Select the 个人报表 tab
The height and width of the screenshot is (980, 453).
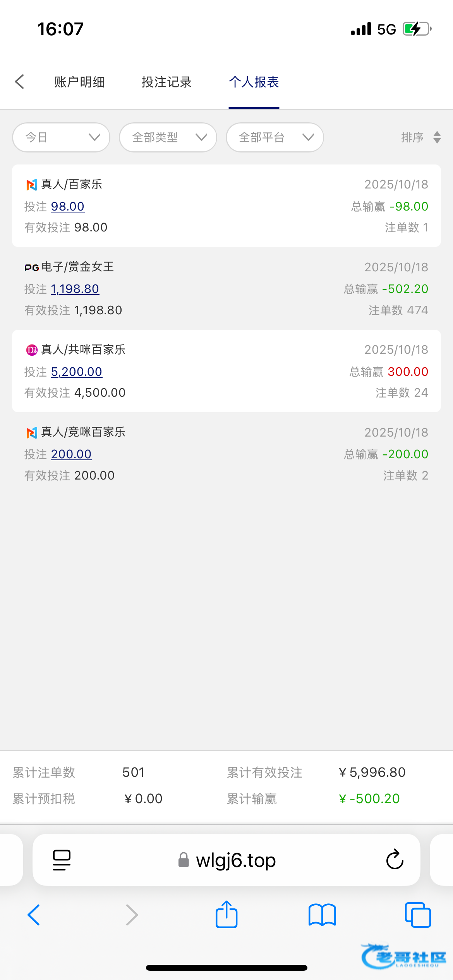[x=254, y=82]
